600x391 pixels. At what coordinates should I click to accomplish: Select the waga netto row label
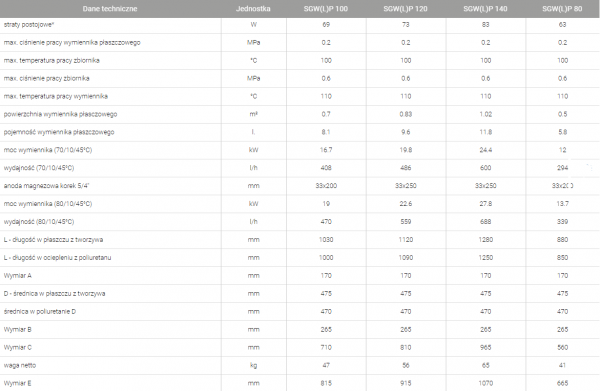pyautogui.click(x=20, y=365)
